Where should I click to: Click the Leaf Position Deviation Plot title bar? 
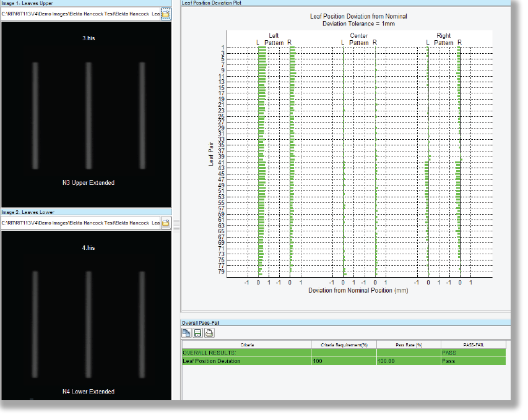[345, 3]
